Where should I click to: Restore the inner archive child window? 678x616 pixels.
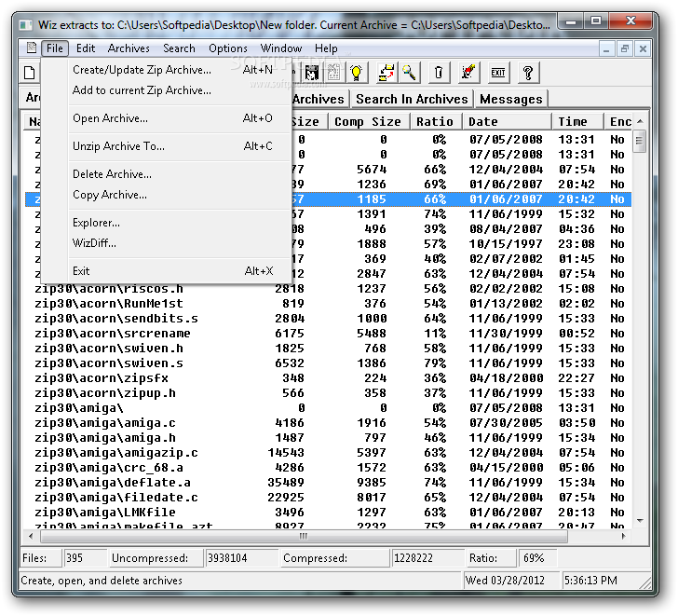click(x=624, y=48)
